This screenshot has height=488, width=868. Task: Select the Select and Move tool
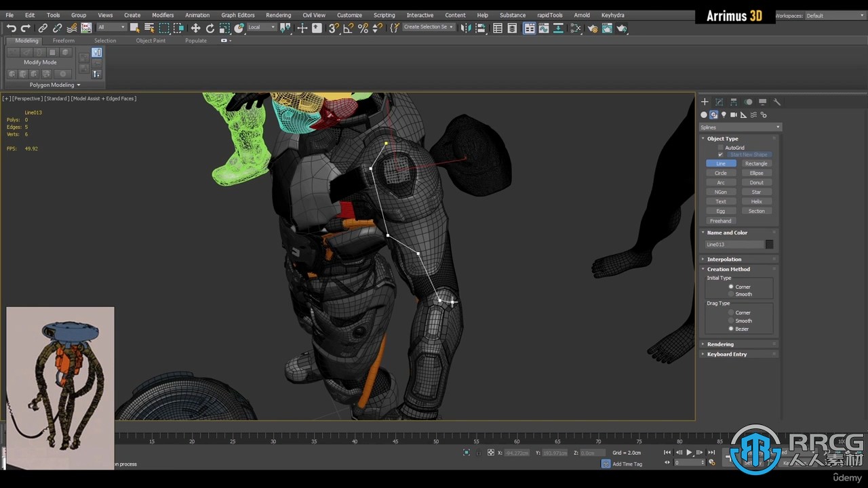tap(195, 28)
